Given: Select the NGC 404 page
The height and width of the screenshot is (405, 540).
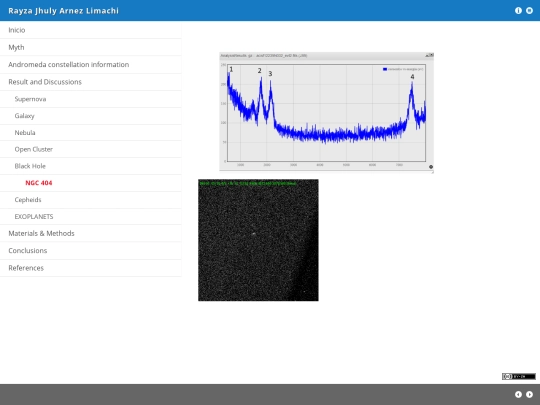Looking at the screenshot, I should [x=91, y=183].
